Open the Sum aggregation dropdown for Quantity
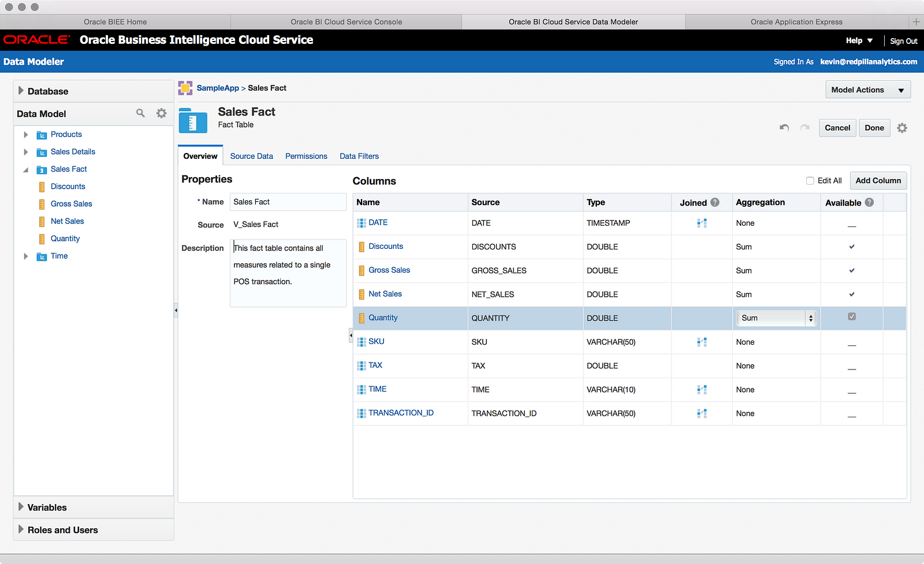This screenshot has width=924, height=564. click(775, 318)
